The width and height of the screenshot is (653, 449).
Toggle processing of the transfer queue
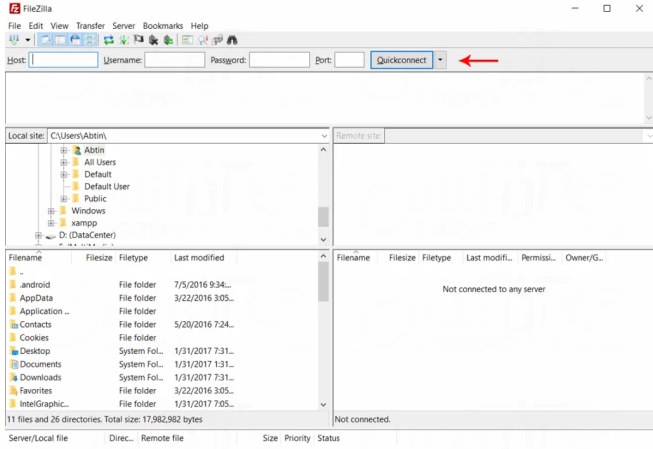point(124,40)
